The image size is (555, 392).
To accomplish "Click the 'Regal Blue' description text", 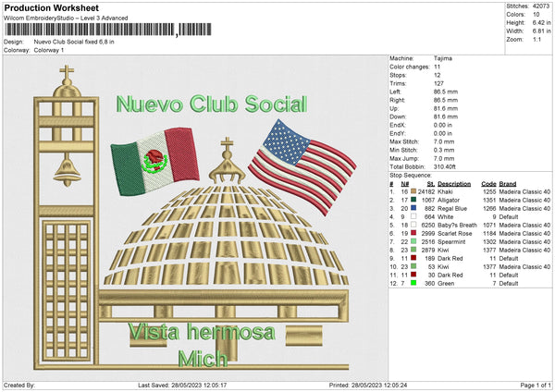I will tap(452, 208).
